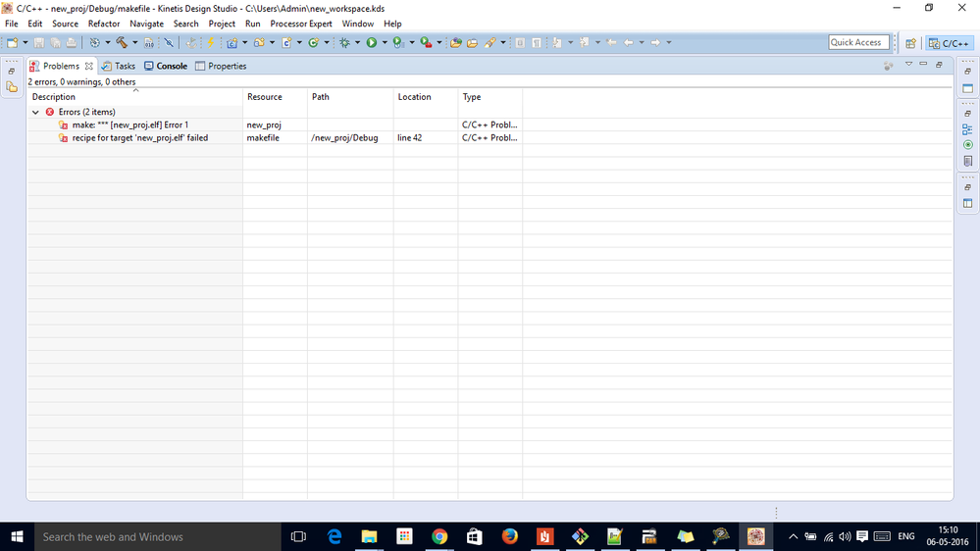
Task: Open the New file dropdown arrow
Action: click(25, 42)
